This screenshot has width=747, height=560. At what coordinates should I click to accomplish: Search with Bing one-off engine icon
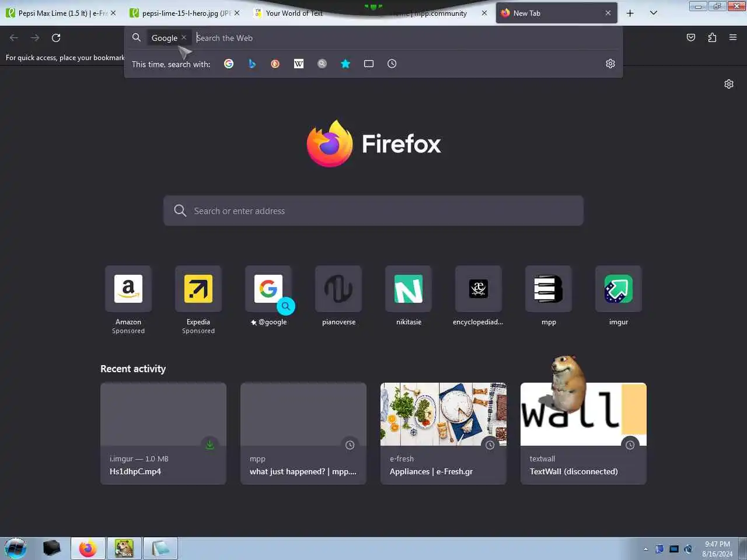(x=252, y=64)
